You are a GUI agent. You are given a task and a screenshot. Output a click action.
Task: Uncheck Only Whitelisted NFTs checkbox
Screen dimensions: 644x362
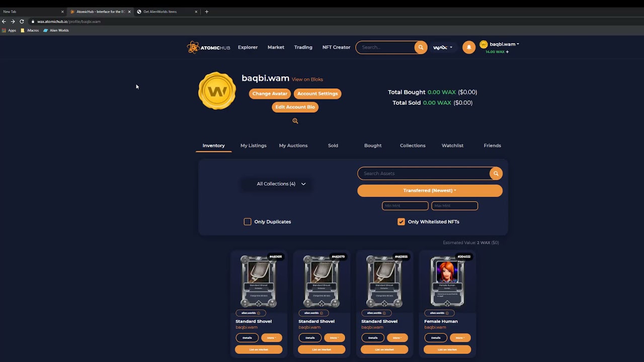click(x=401, y=222)
